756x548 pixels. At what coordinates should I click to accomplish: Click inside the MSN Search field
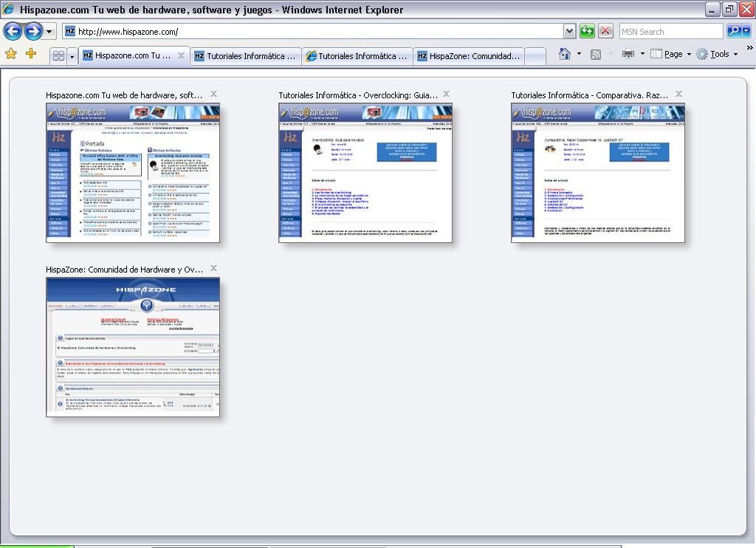coord(670,31)
